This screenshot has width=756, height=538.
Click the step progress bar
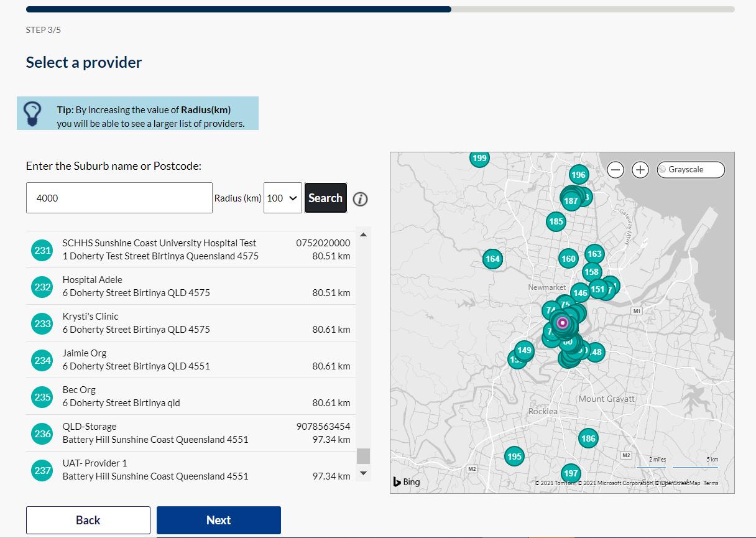380,9
